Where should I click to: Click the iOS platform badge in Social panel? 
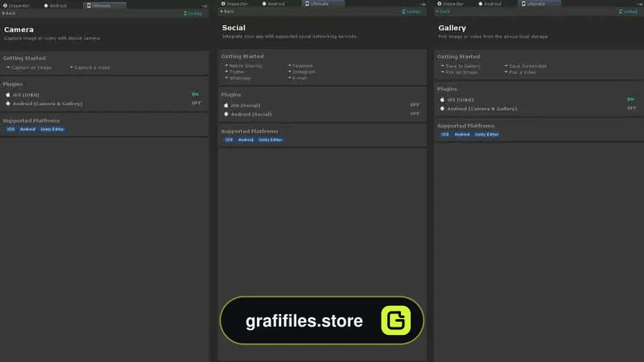click(229, 140)
